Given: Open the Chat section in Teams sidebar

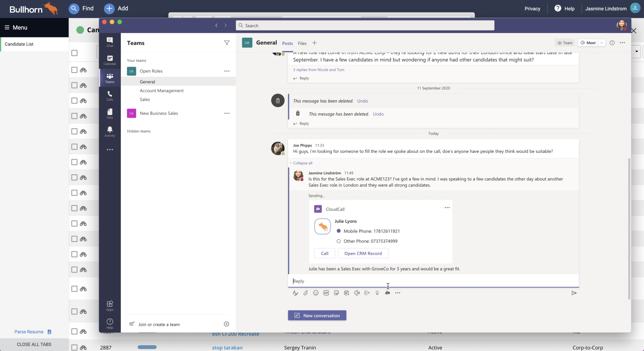Looking at the screenshot, I should point(109,42).
